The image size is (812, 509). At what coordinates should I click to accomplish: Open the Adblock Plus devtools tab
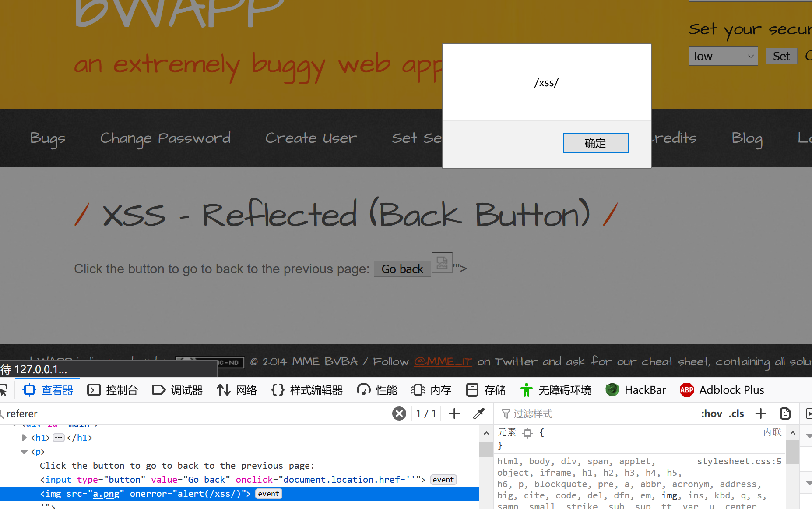(x=722, y=390)
